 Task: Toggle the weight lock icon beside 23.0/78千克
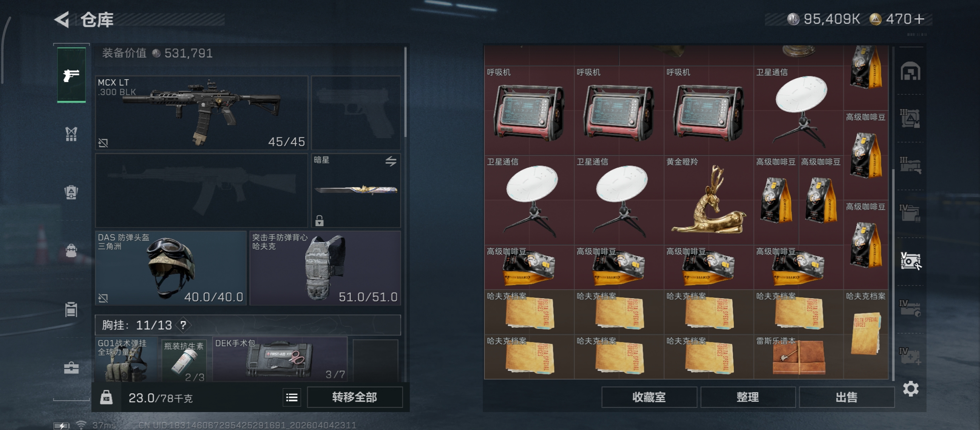point(106,397)
